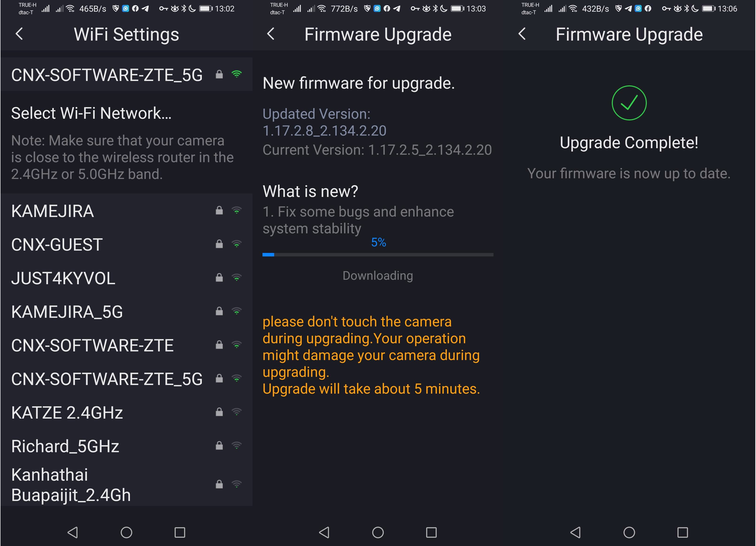Tap WiFi signal icon beside CNX-GUEST
Viewport: 756px width, 546px height.
(236, 244)
